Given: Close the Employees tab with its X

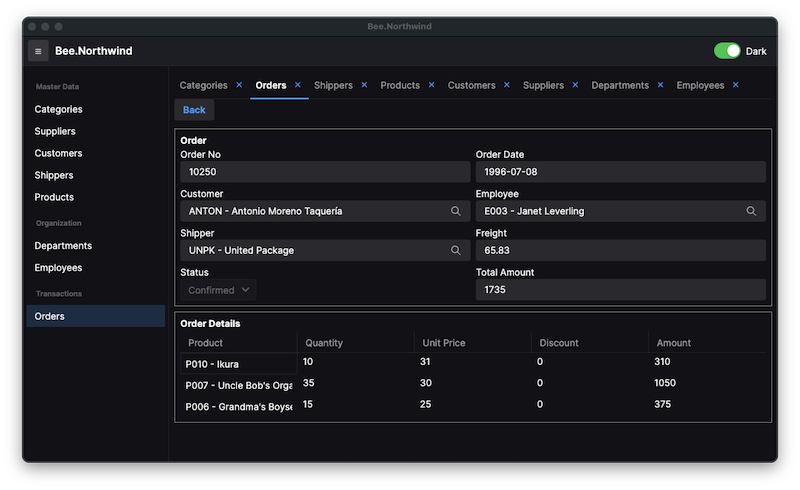Looking at the screenshot, I should click(736, 85).
